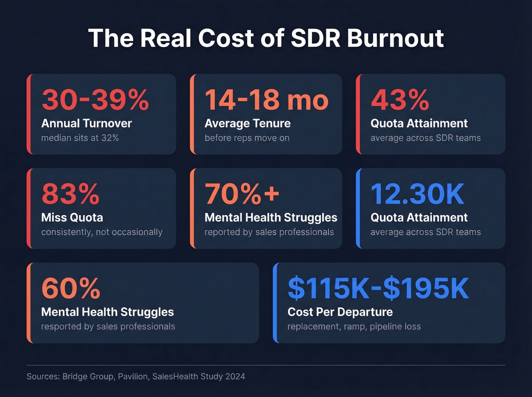The image size is (532, 397).
Task: Click the 83% Miss Quota statistic
Action: (x=70, y=195)
